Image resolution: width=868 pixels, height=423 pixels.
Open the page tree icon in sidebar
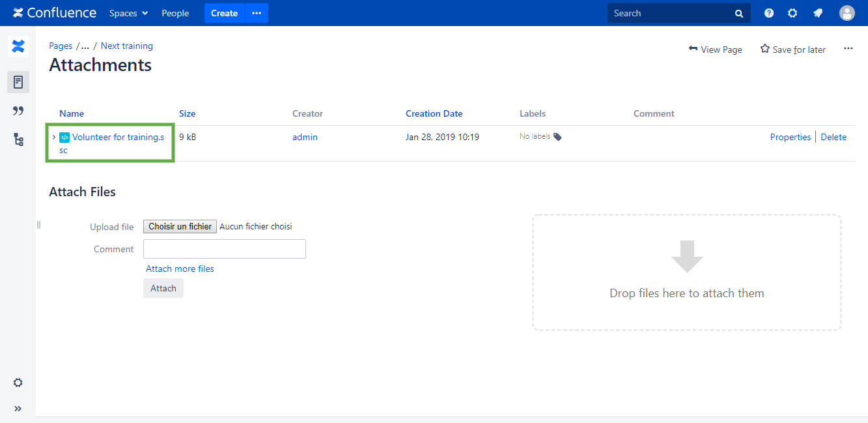point(18,139)
